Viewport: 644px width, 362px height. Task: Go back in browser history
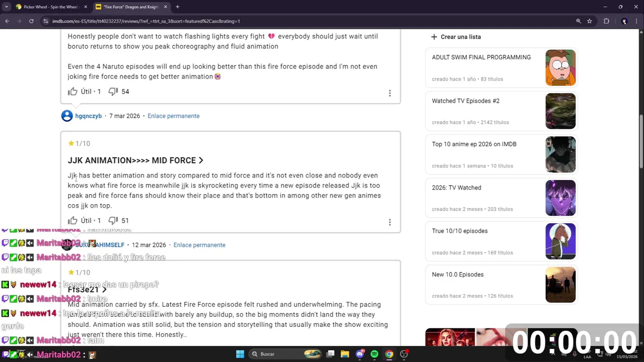pos(7,21)
